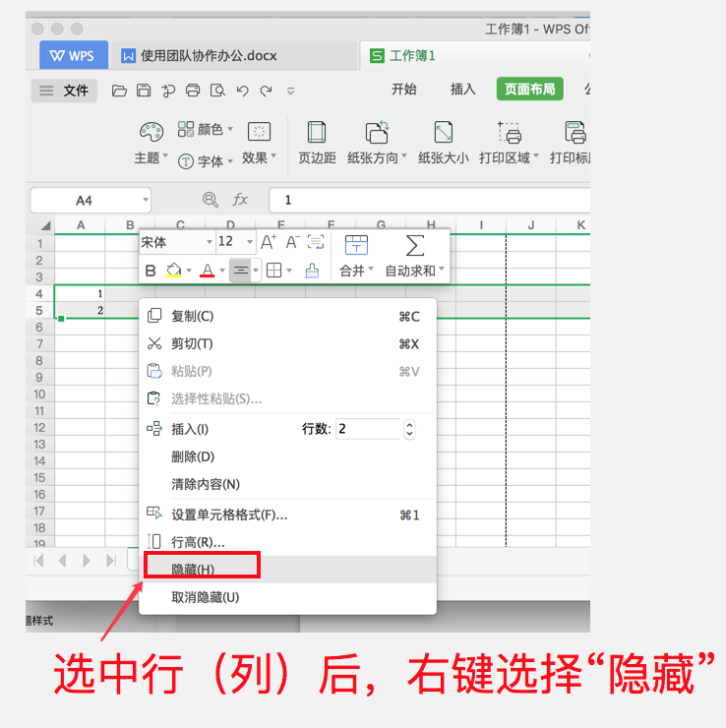The width and height of the screenshot is (726, 728).
Task: Click the Theme (主题) palette icon
Action: 150,133
